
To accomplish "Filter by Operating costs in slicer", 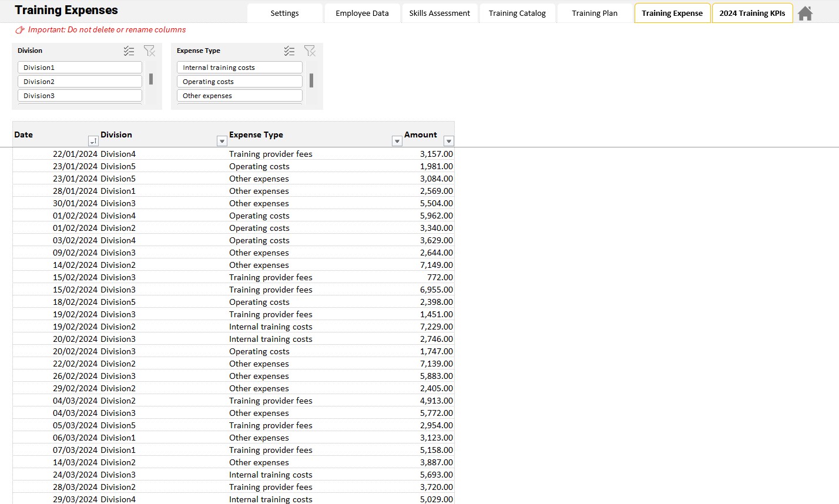I will (239, 82).
